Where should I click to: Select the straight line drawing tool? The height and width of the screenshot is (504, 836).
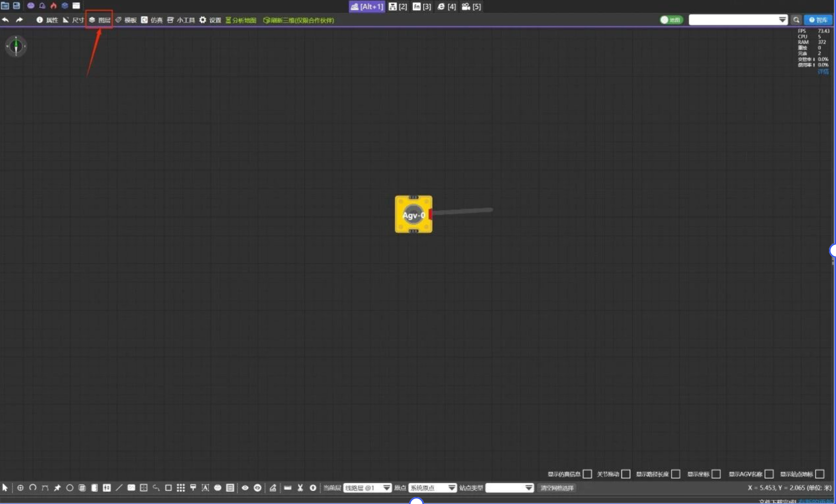pos(119,487)
